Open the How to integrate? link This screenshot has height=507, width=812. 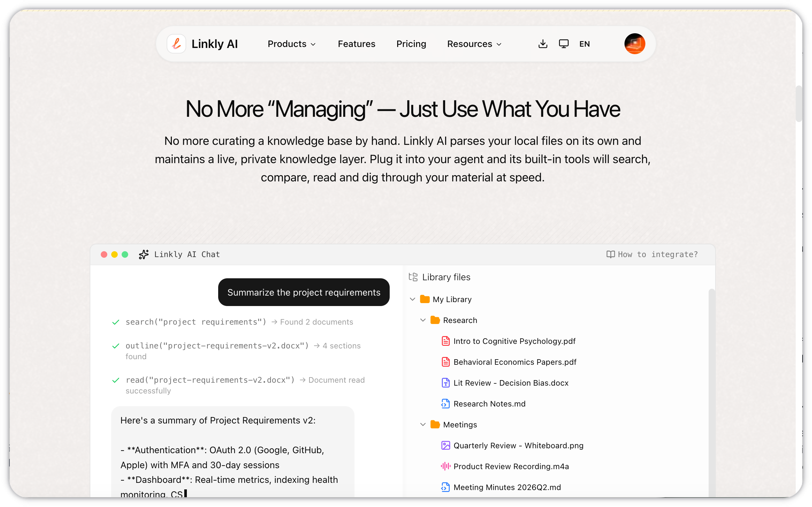point(652,254)
